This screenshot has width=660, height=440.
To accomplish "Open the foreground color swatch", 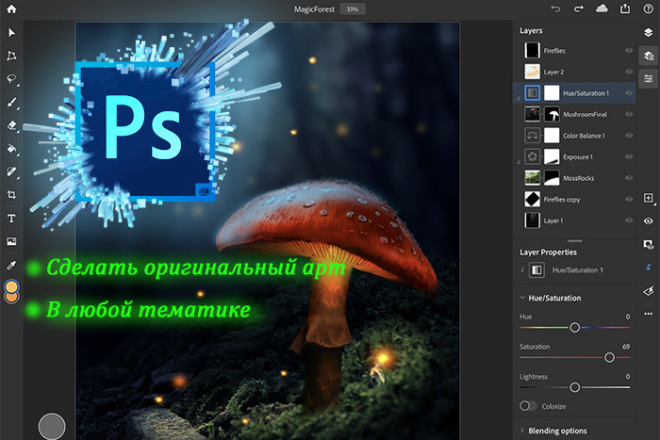I will (11, 287).
